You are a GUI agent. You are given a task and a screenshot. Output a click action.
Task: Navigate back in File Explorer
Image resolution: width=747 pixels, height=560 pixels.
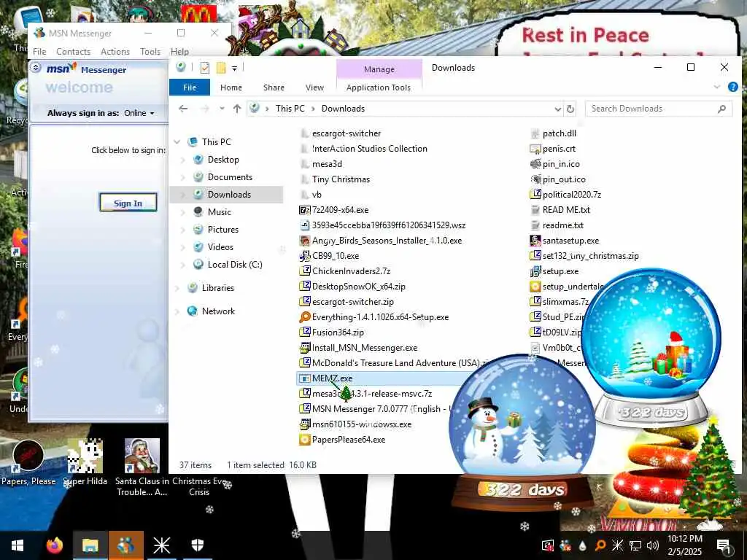click(x=183, y=109)
